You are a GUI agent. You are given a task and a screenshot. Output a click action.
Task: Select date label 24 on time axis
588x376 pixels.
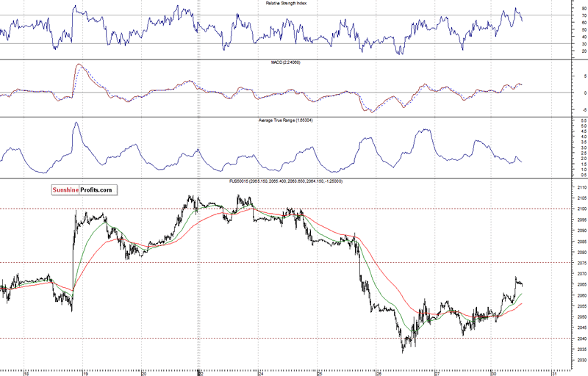[261, 374]
